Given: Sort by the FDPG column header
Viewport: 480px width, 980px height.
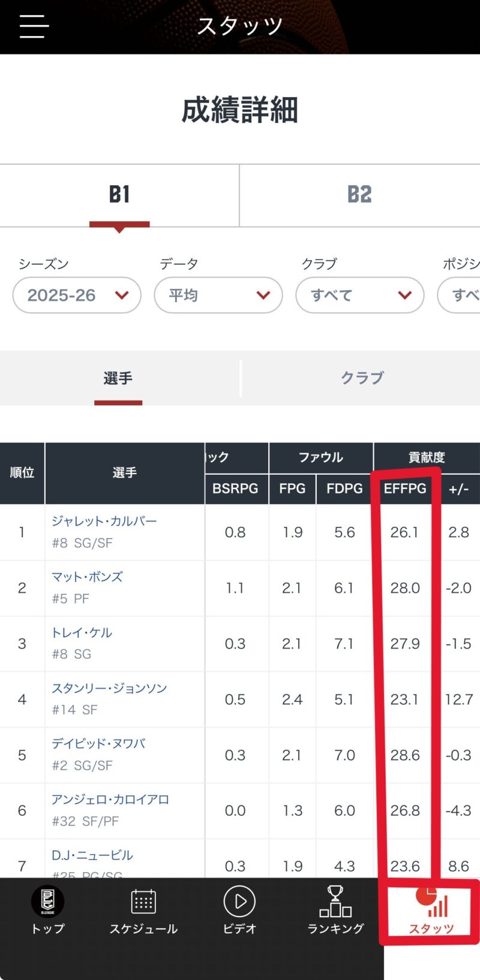Looking at the screenshot, I should click(344, 489).
